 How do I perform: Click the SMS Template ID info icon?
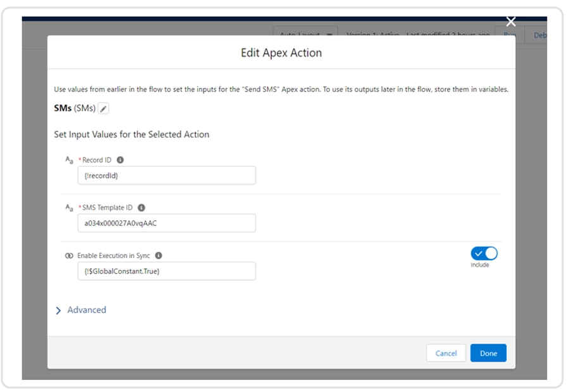[141, 207]
